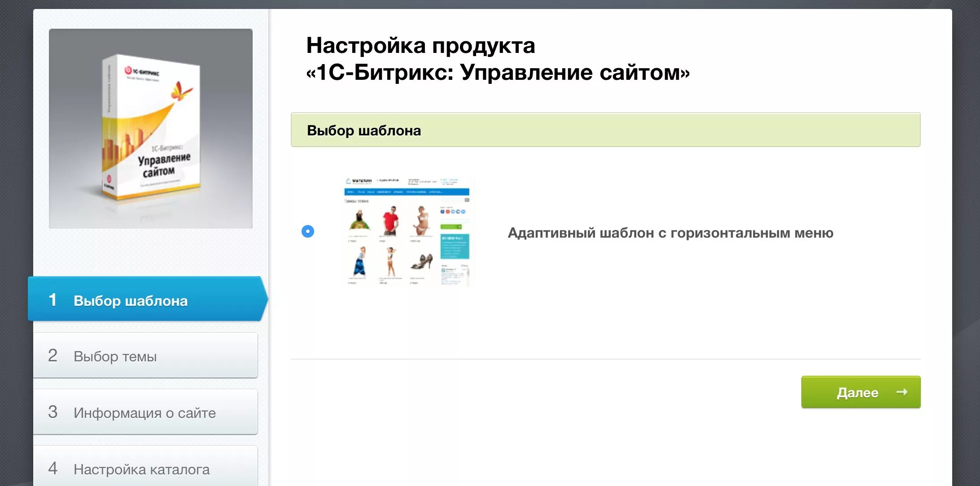Screen dimensions: 980x486
Task: Click the Настройка продукта page title
Action: pyautogui.click(x=498, y=59)
